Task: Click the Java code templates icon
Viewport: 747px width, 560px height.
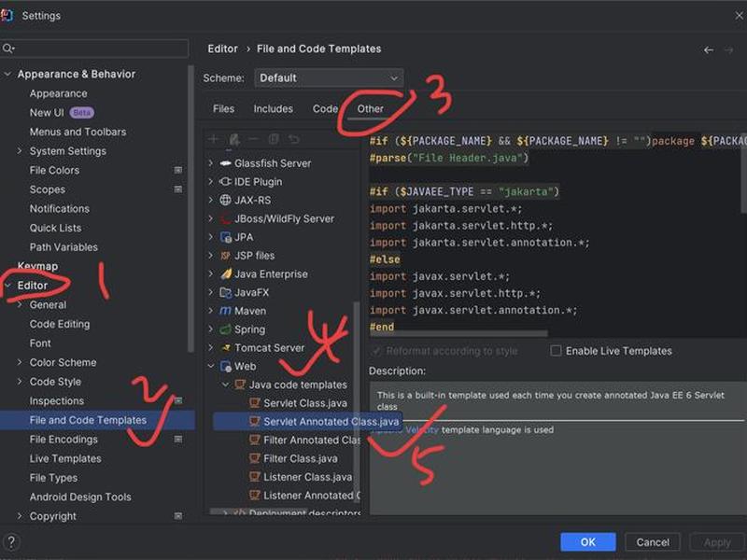Action: [x=241, y=385]
